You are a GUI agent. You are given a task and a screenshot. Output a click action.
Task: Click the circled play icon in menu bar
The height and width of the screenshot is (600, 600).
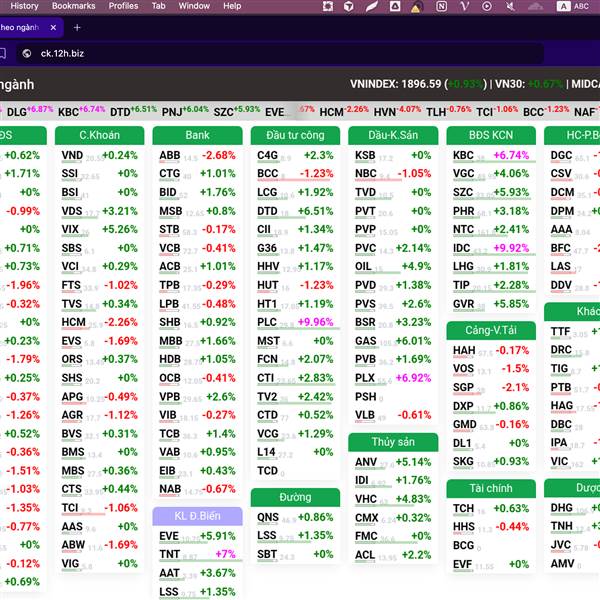487,6
